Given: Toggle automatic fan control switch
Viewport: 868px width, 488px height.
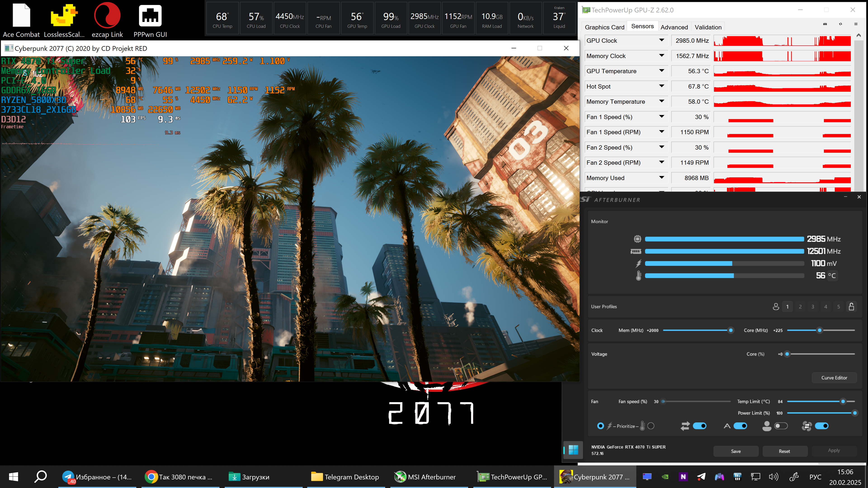Looking at the screenshot, I should 740,426.
